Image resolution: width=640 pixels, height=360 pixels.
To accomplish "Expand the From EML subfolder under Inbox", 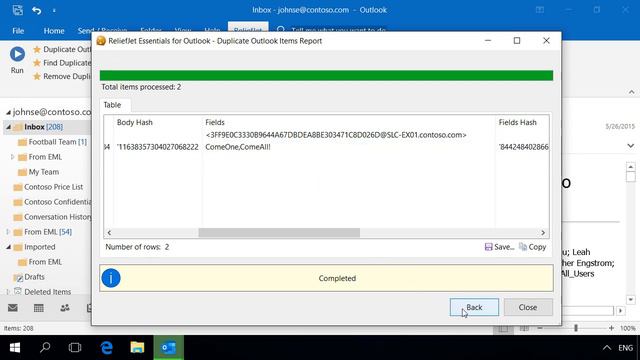I will pos(12,157).
